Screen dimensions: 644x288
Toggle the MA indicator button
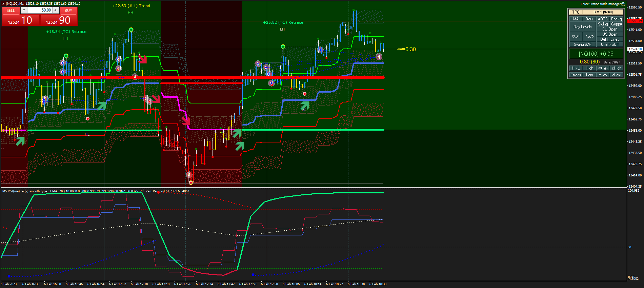click(x=576, y=19)
